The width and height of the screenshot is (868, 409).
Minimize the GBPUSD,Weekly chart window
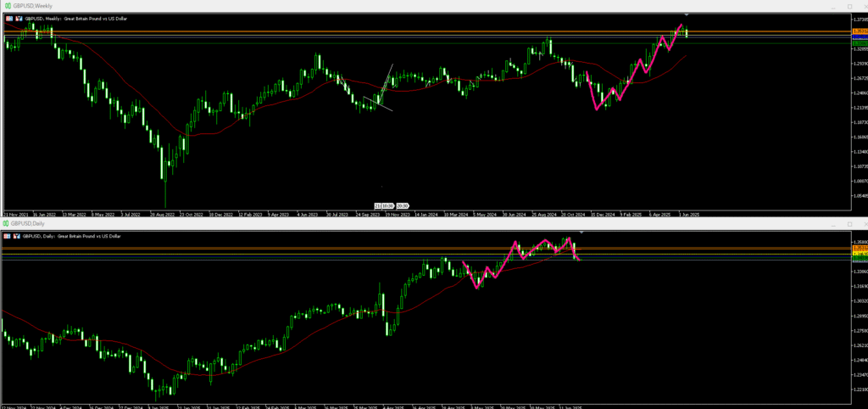(833, 7)
